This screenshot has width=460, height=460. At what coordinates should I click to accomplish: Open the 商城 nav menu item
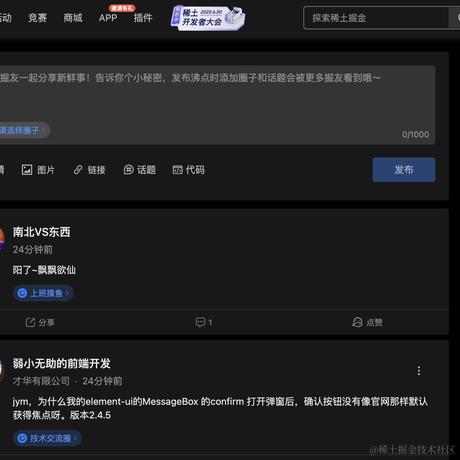[x=73, y=18]
